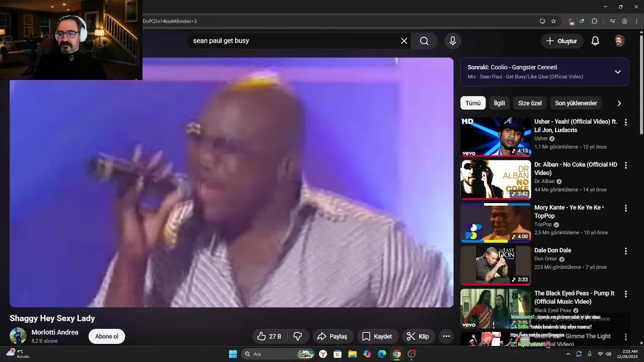Open YouTube notifications bell
The image size is (644, 362).
[x=595, y=41]
